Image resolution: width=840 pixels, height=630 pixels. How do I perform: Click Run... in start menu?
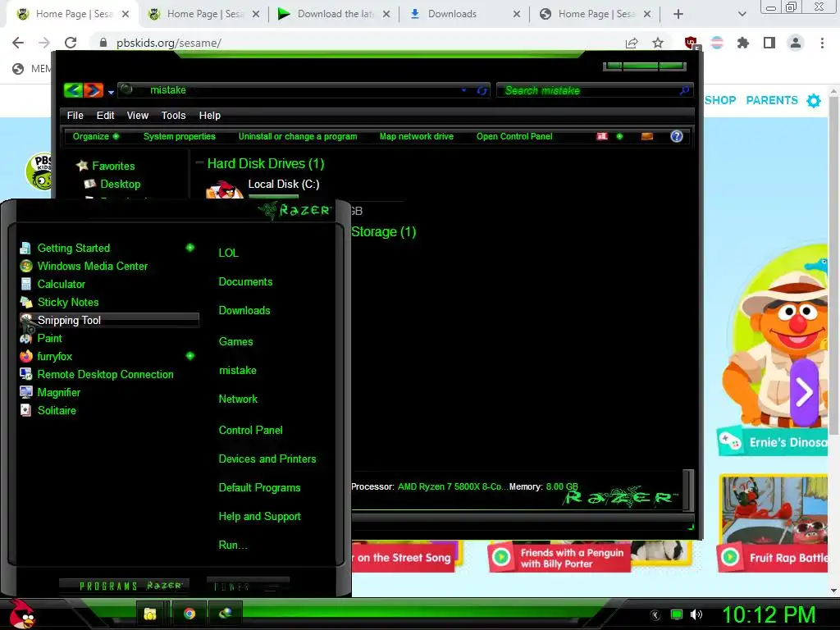[x=232, y=546]
